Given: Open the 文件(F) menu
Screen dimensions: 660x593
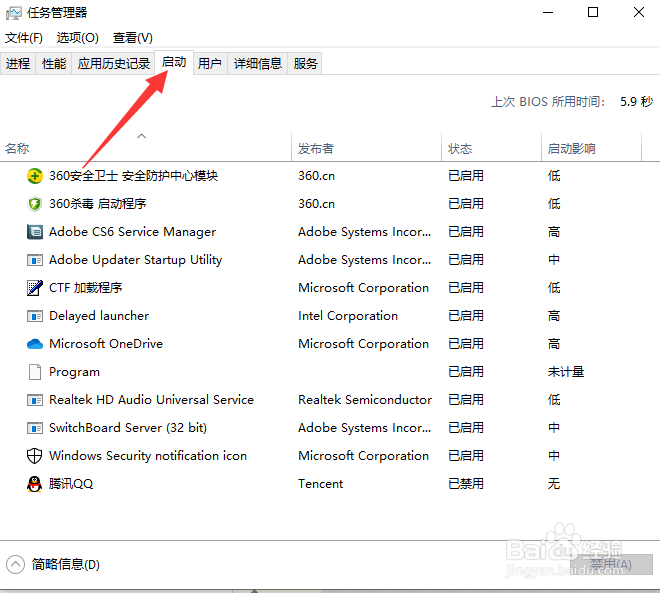Looking at the screenshot, I should coord(24,38).
